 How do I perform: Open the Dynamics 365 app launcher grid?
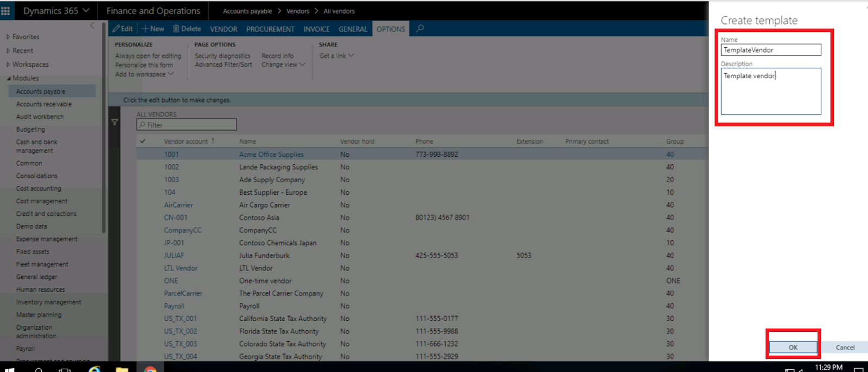[5, 10]
